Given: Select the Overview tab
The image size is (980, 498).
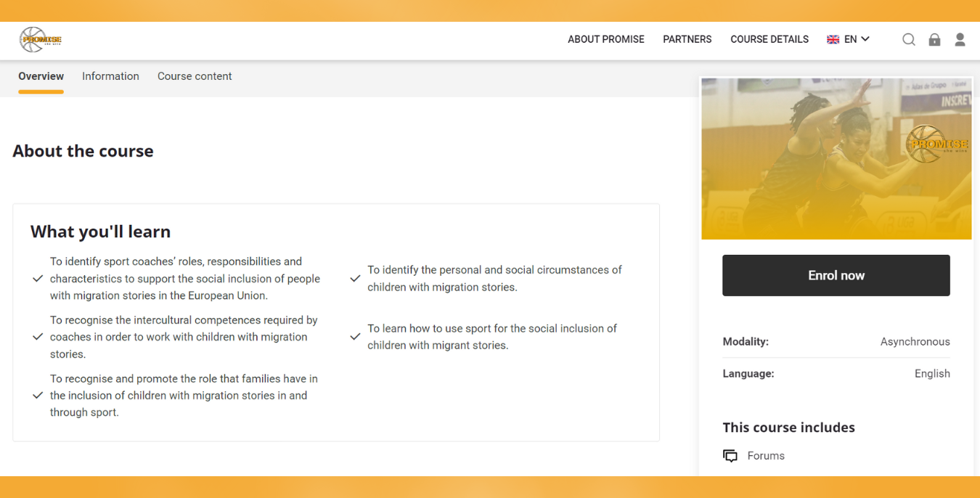Looking at the screenshot, I should tap(41, 76).
